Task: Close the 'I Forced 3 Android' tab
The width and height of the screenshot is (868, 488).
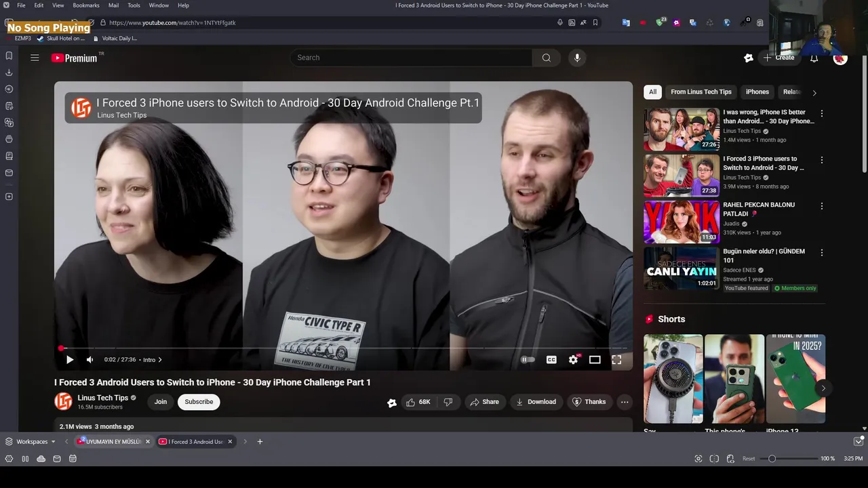Action: pos(230,442)
